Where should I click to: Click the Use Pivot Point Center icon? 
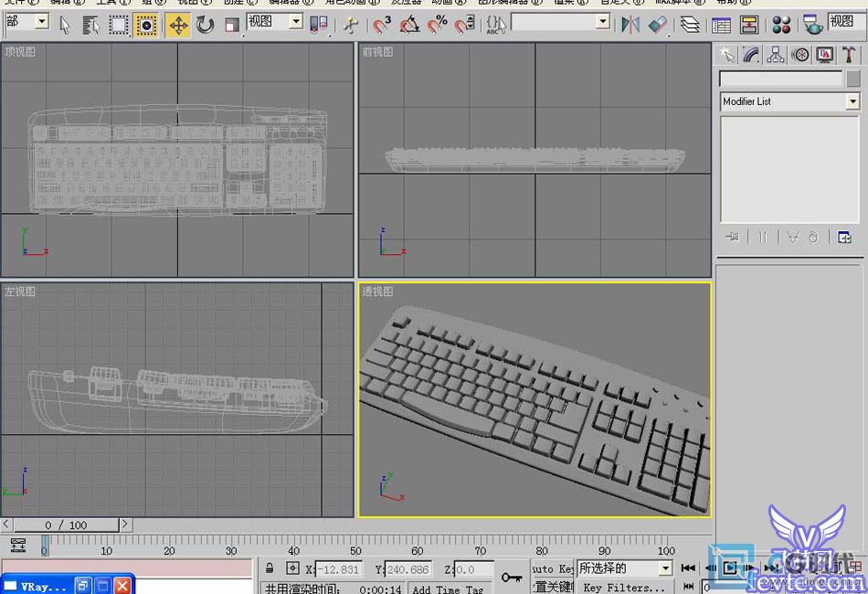point(319,25)
